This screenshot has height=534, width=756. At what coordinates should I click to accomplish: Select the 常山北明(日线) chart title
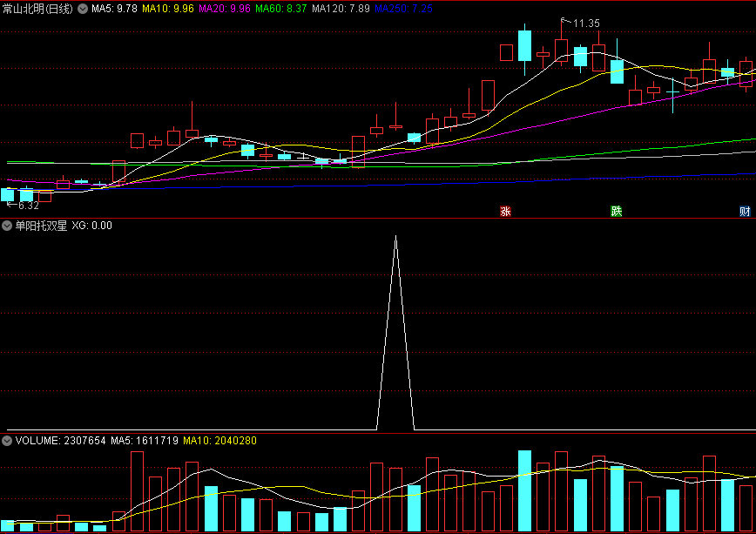[x=37, y=9]
